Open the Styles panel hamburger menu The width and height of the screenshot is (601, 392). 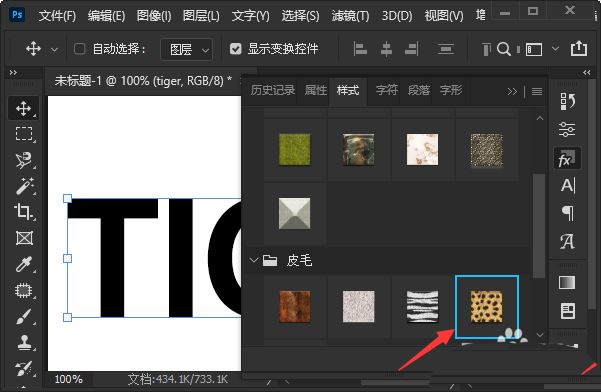537,91
